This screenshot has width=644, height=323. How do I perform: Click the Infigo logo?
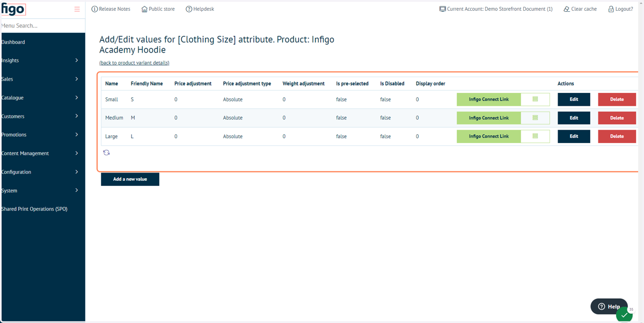pyautogui.click(x=13, y=9)
